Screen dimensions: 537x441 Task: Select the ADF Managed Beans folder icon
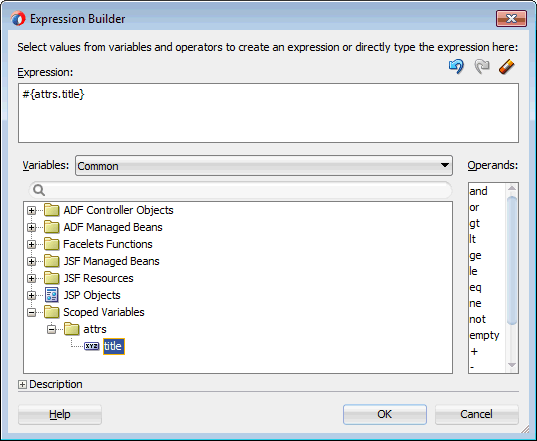pyautogui.click(x=52, y=227)
